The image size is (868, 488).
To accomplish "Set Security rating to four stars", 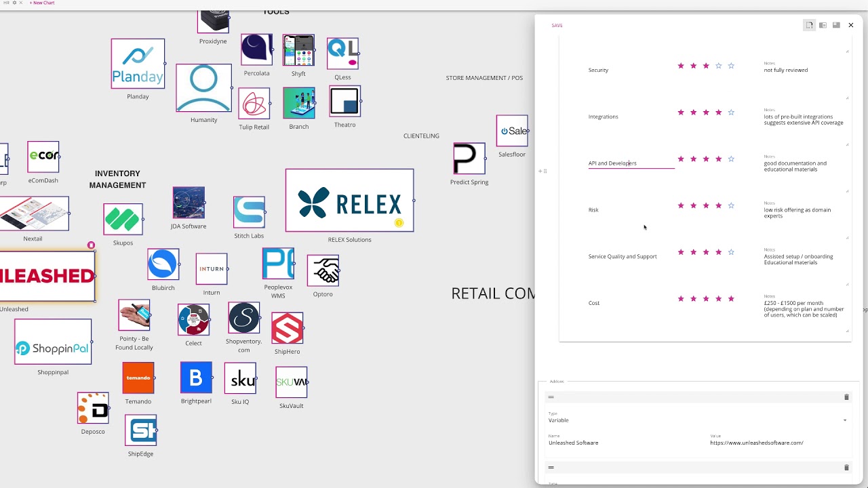I will [x=718, y=66].
